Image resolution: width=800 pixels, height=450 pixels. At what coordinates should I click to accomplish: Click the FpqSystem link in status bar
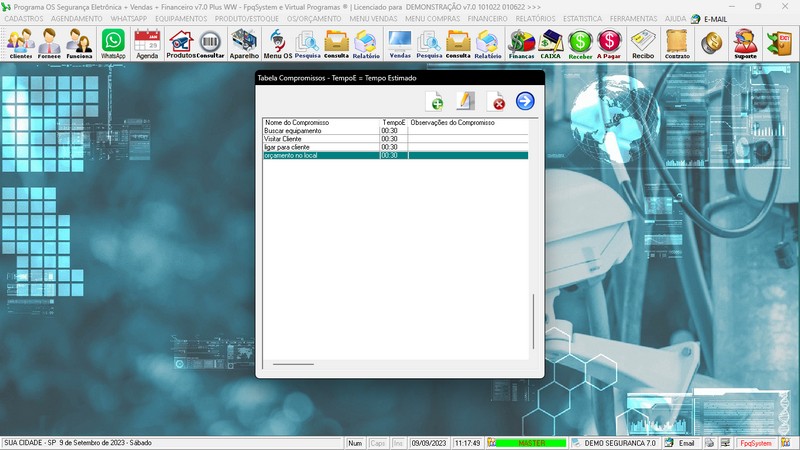point(755,442)
